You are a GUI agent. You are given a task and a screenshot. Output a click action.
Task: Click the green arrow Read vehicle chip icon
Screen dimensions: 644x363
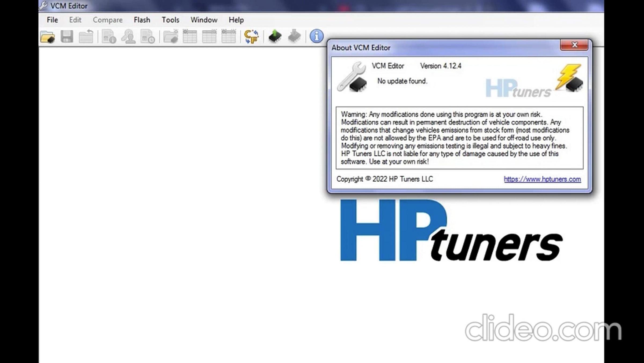[x=275, y=37]
